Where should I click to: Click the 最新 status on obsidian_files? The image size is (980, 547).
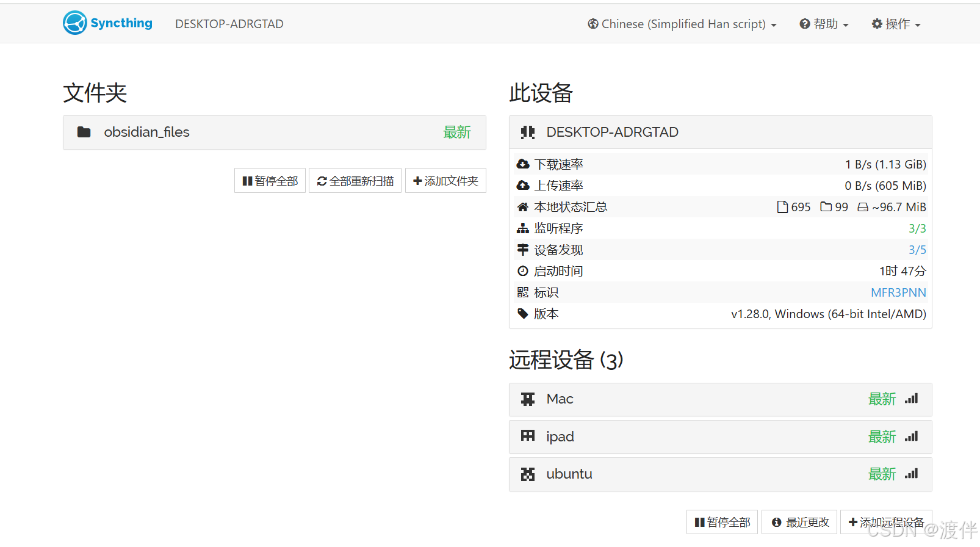457,132
